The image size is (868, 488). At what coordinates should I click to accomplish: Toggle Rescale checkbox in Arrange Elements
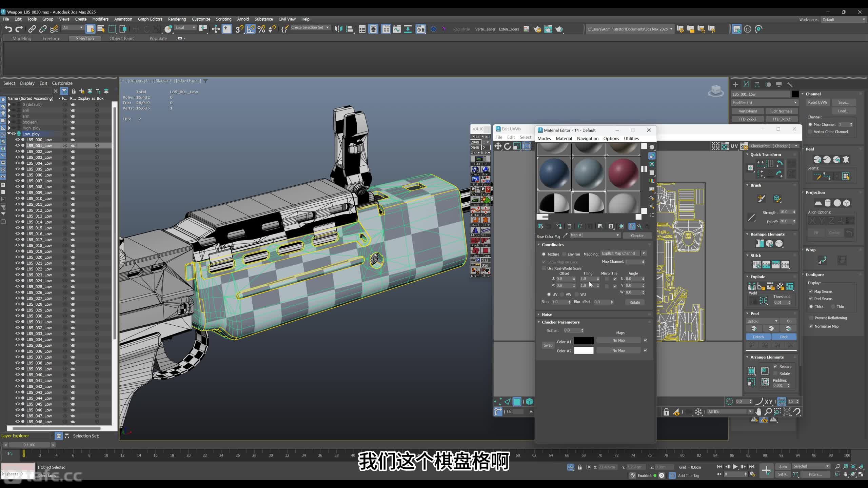pyautogui.click(x=775, y=366)
